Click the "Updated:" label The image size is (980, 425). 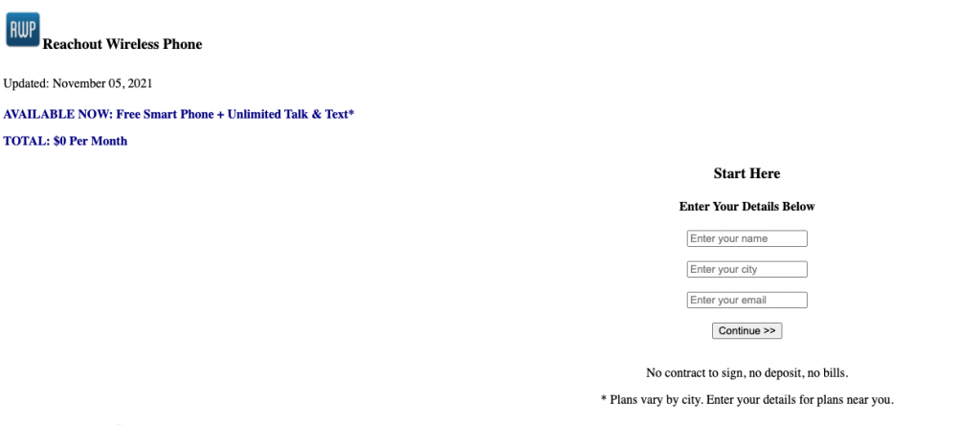click(26, 83)
